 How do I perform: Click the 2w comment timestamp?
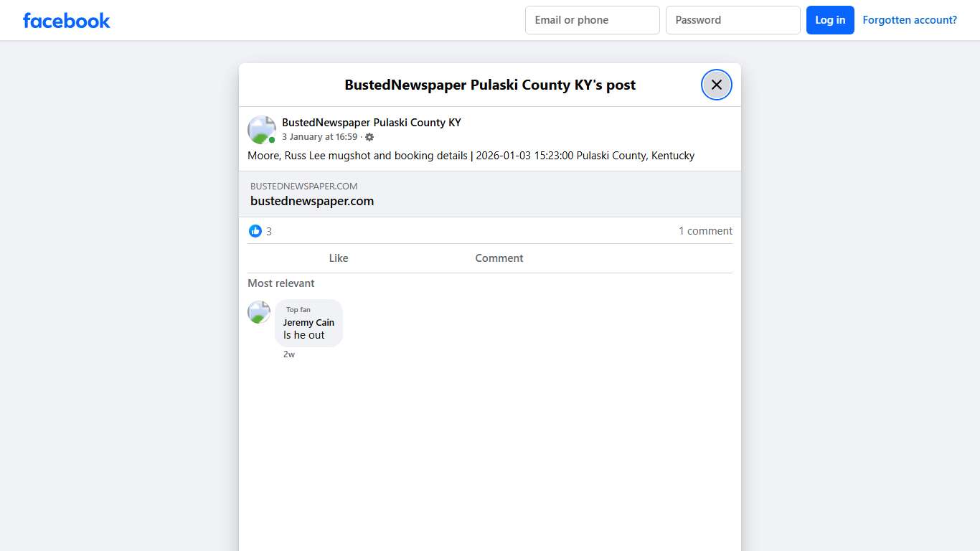click(289, 354)
